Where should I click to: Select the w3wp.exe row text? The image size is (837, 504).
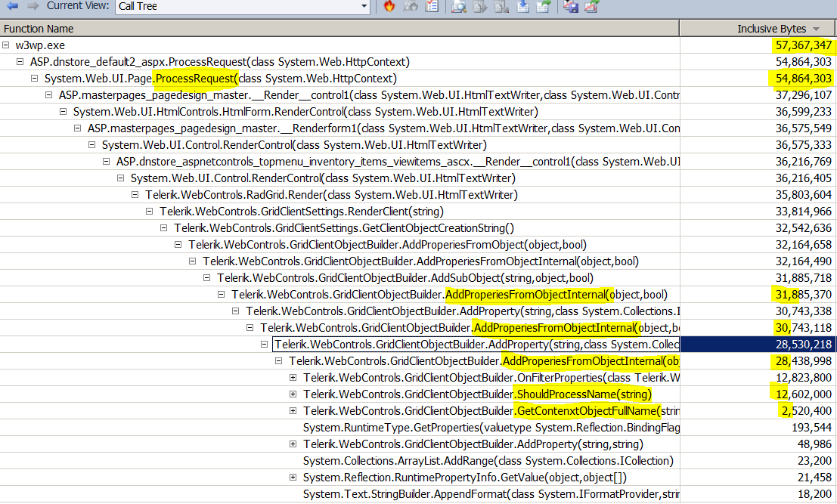click(40, 45)
